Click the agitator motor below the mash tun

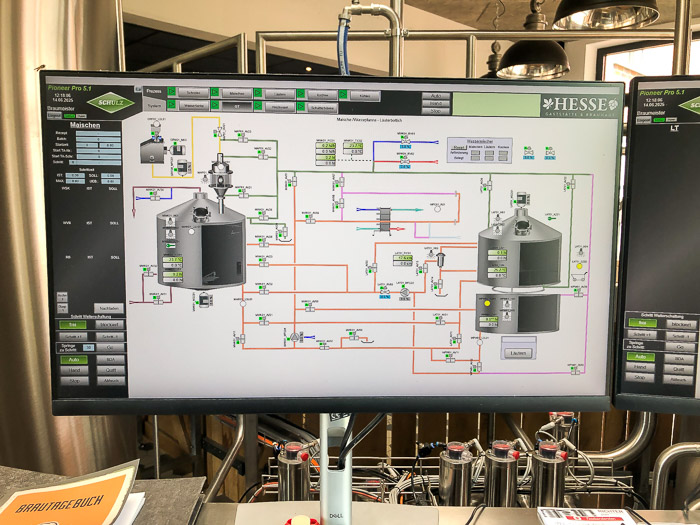204,300
